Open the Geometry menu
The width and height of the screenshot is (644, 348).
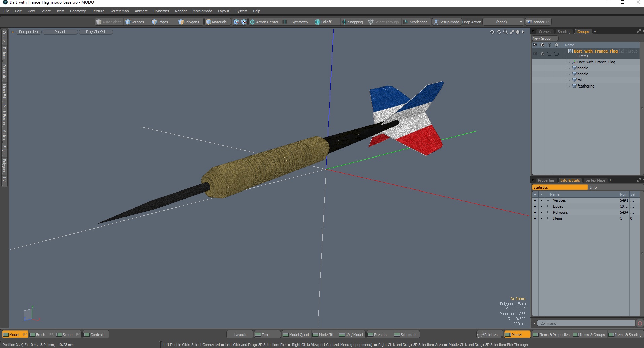(78, 11)
